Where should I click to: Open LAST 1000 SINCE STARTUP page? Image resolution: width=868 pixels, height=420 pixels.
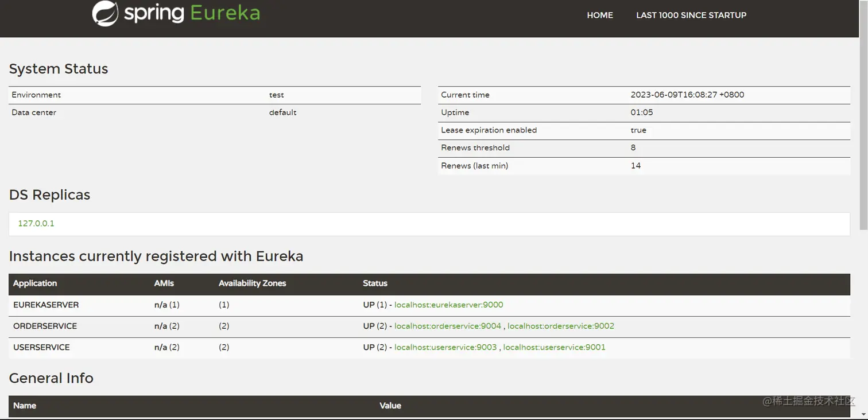pos(691,15)
